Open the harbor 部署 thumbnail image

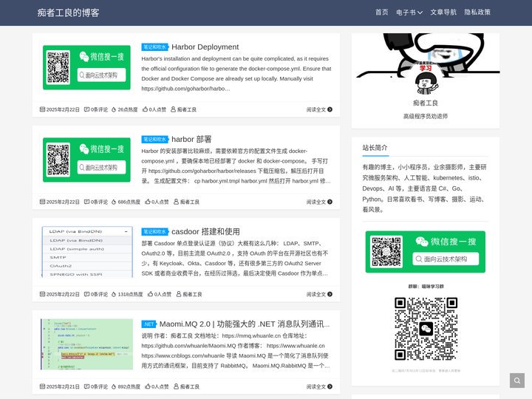pos(86,160)
